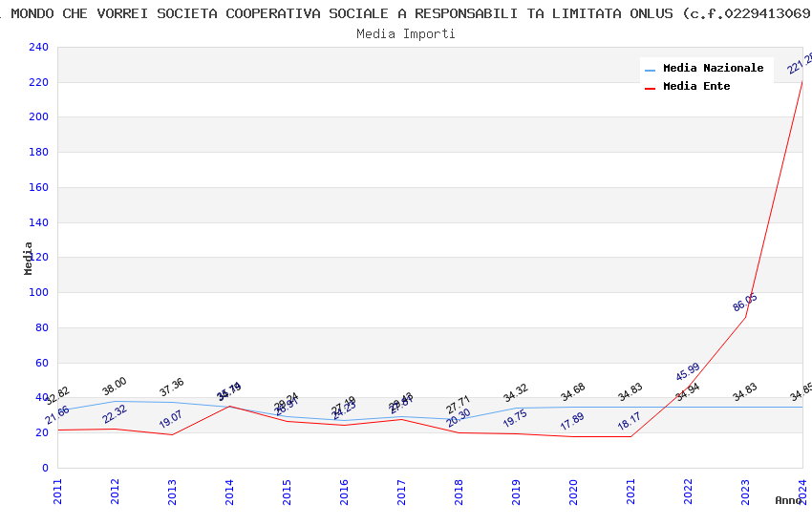
Task: Click the 20.30 data label for 2018
Action: point(459,418)
